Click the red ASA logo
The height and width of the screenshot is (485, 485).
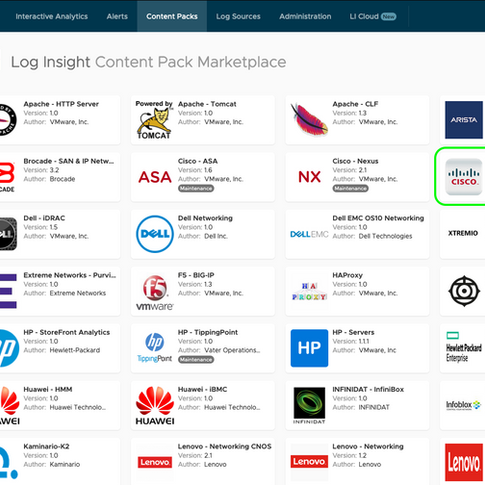point(155,177)
